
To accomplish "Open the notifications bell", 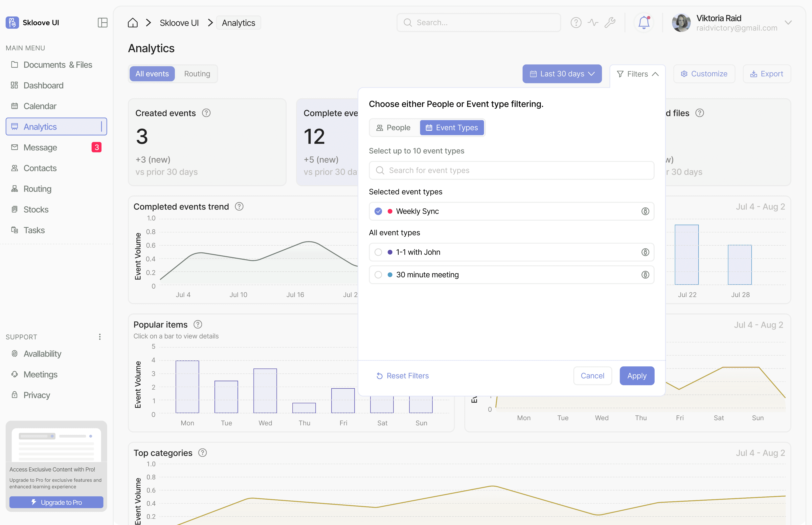I will pos(644,22).
